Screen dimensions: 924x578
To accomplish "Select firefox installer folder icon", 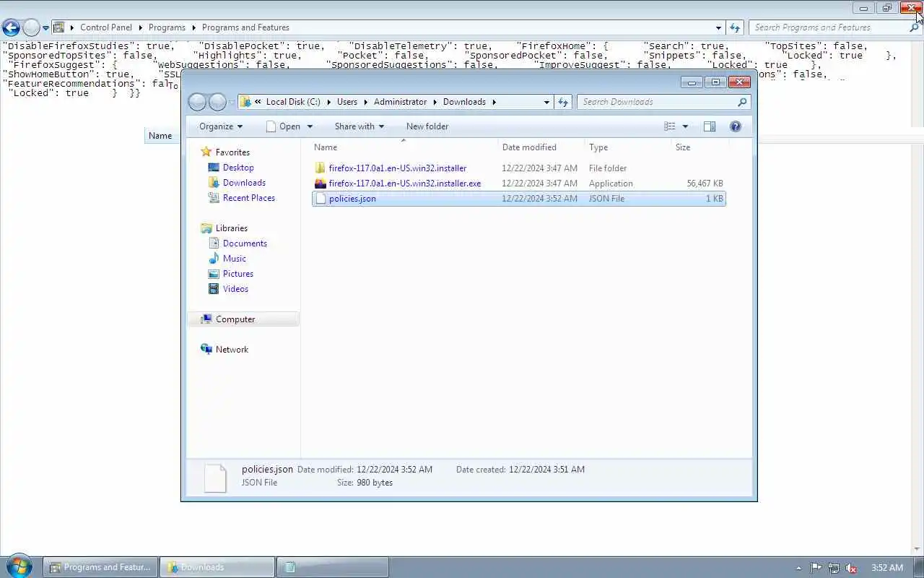I will click(x=321, y=168).
